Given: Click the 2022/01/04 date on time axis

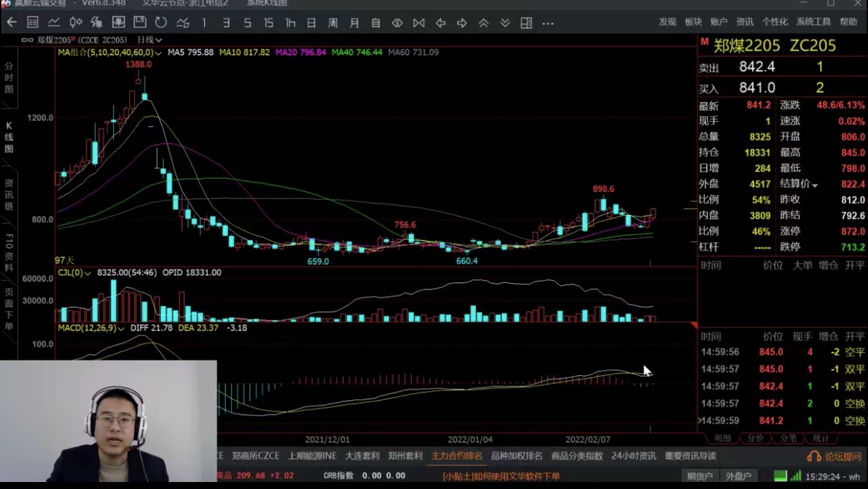Looking at the screenshot, I should [470, 439].
